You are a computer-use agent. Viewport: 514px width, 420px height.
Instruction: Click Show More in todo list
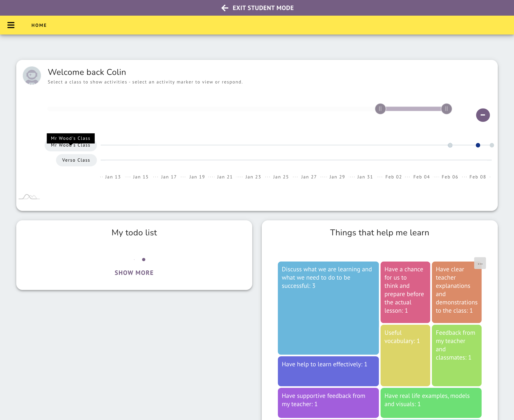pos(134,273)
